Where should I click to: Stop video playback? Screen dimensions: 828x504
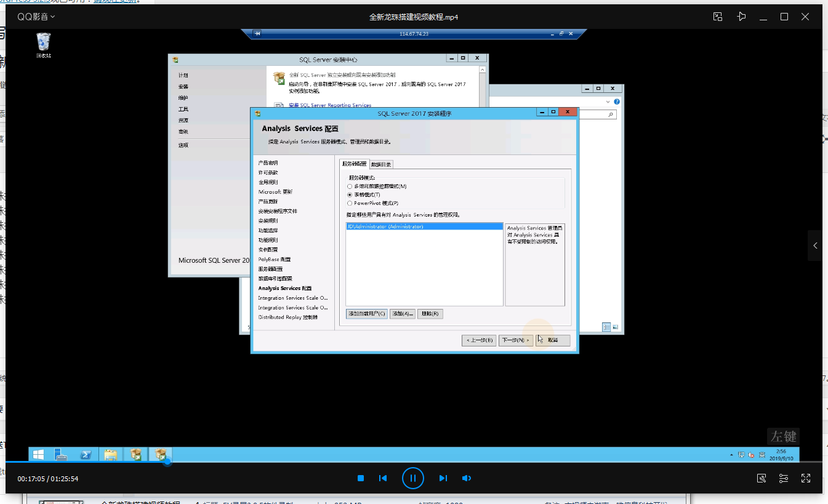pos(361,478)
